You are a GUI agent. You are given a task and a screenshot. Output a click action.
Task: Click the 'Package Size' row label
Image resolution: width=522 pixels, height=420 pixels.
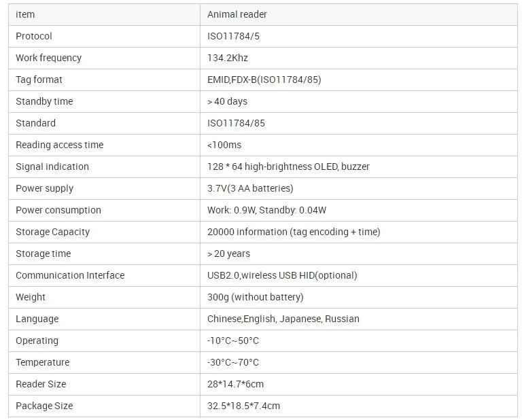coord(44,406)
